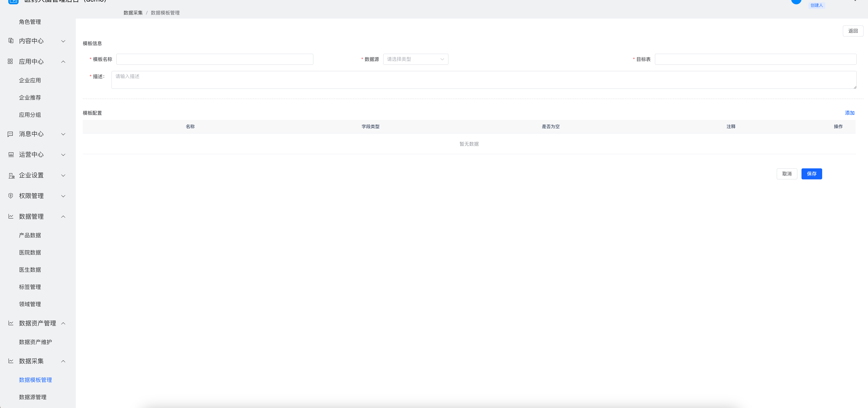Open 企业推荐 in the sidebar

click(30, 98)
